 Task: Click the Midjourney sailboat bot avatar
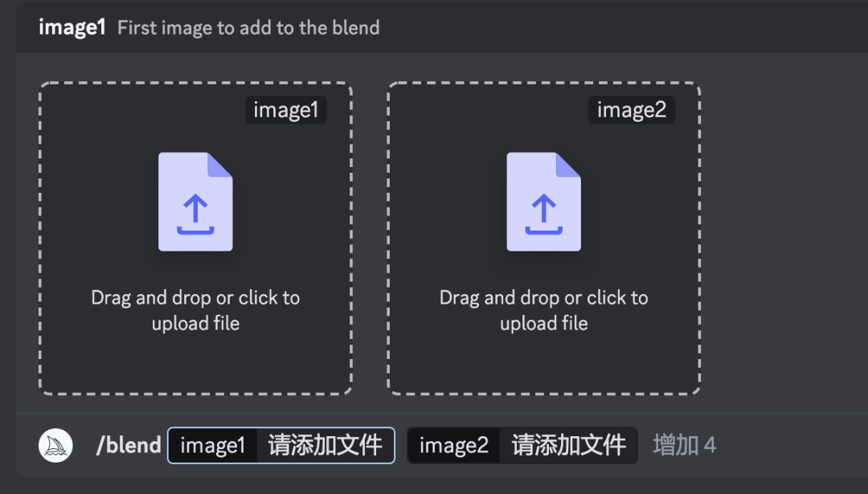click(56, 445)
